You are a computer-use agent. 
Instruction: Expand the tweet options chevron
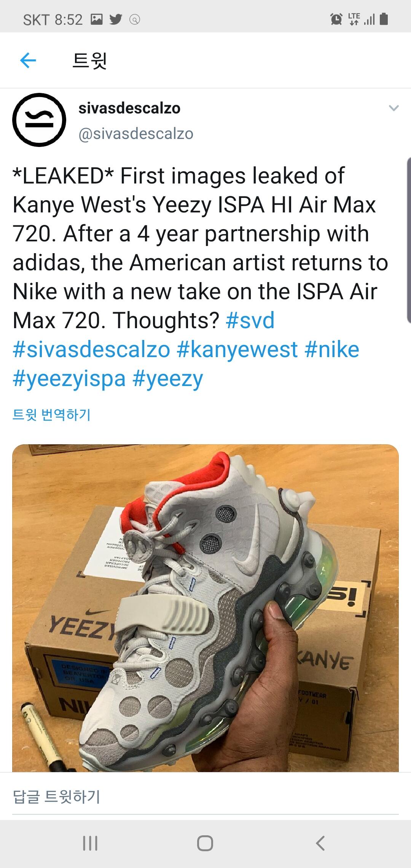coord(393,108)
